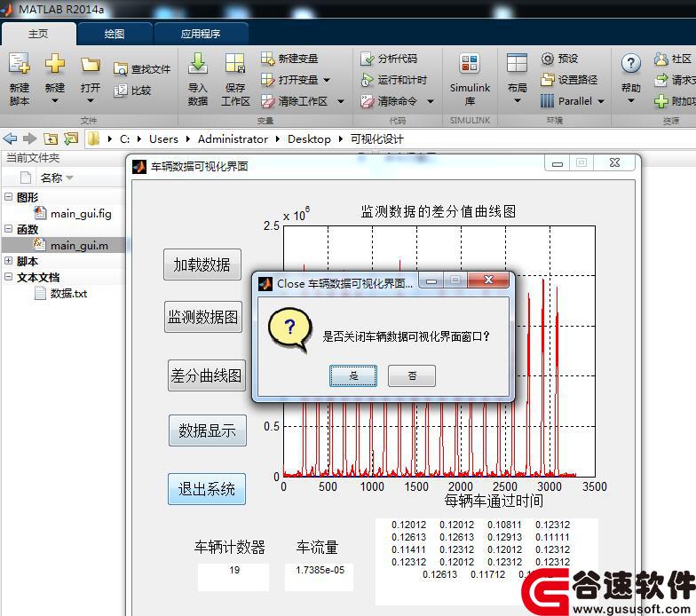The height and width of the screenshot is (616, 696).
Task: Collapse the 图形 group in file browser
Action: (x=9, y=196)
